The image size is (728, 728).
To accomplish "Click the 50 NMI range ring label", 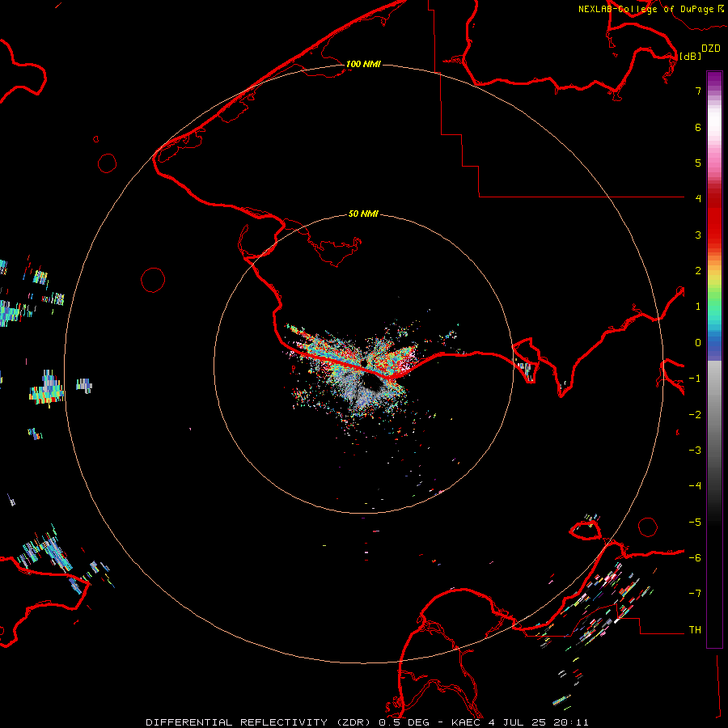I will coord(363,214).
